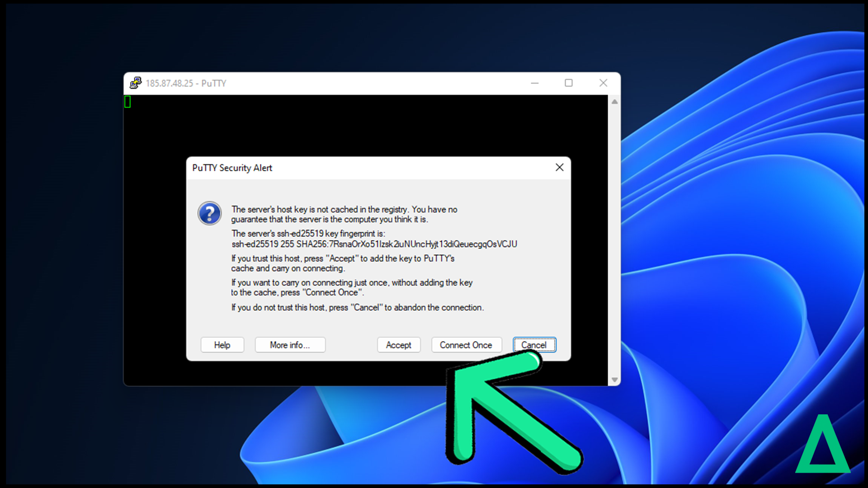
Task: Close the 185.87.48.25 PuTTY window
Action: pos(603,83)
